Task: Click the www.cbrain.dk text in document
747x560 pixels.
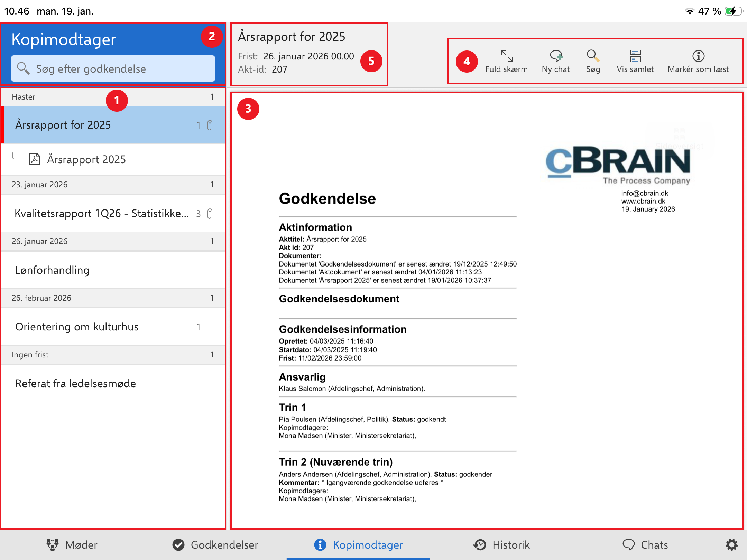Action: click(x=643, y=201)
